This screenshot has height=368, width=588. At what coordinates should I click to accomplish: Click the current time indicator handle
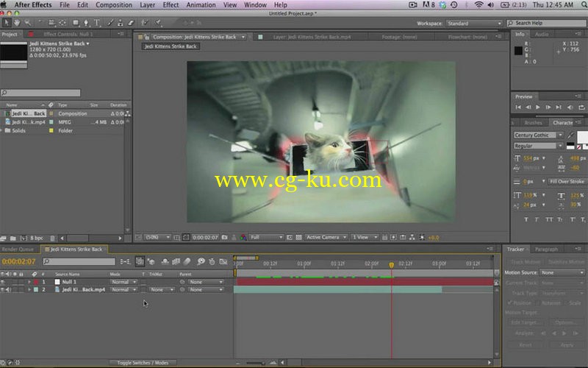coord(391,265)
